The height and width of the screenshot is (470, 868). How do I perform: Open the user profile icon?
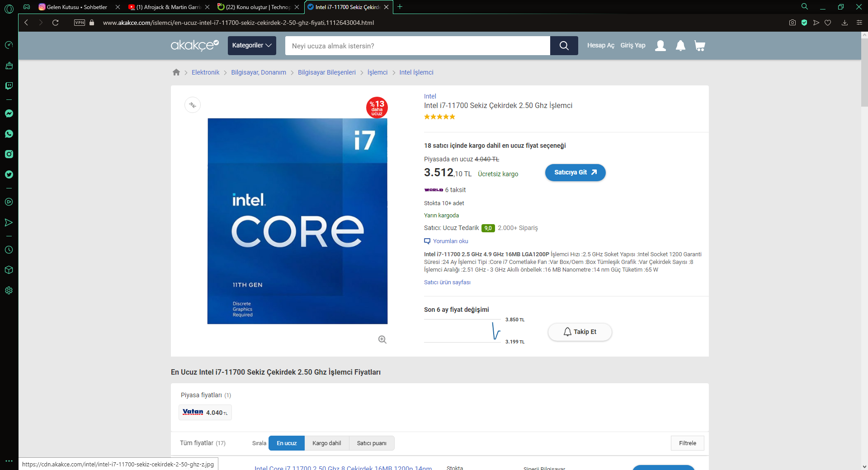pos(660,46)
